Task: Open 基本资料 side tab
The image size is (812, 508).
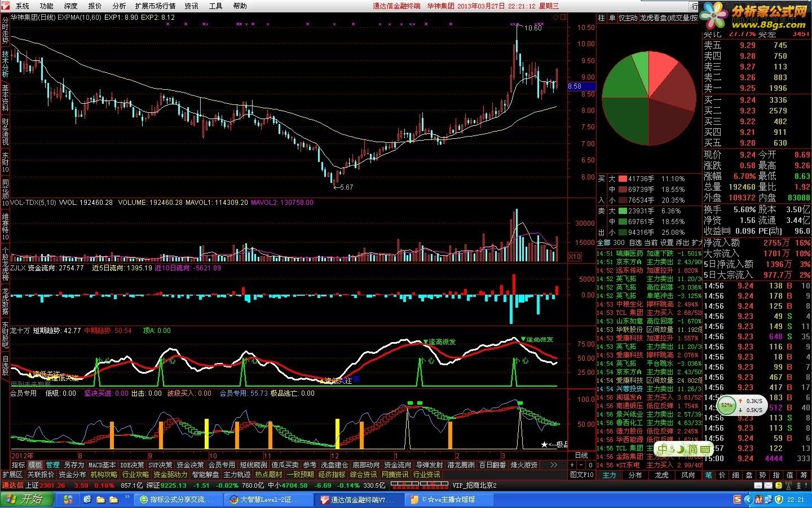Action: click(5, 98)
